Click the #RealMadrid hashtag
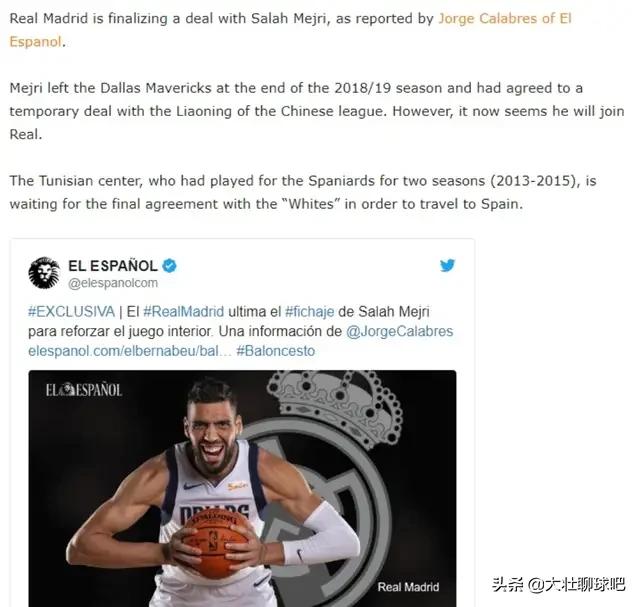The height and width of the screenshot is (607, 640). tap(184, 311)
